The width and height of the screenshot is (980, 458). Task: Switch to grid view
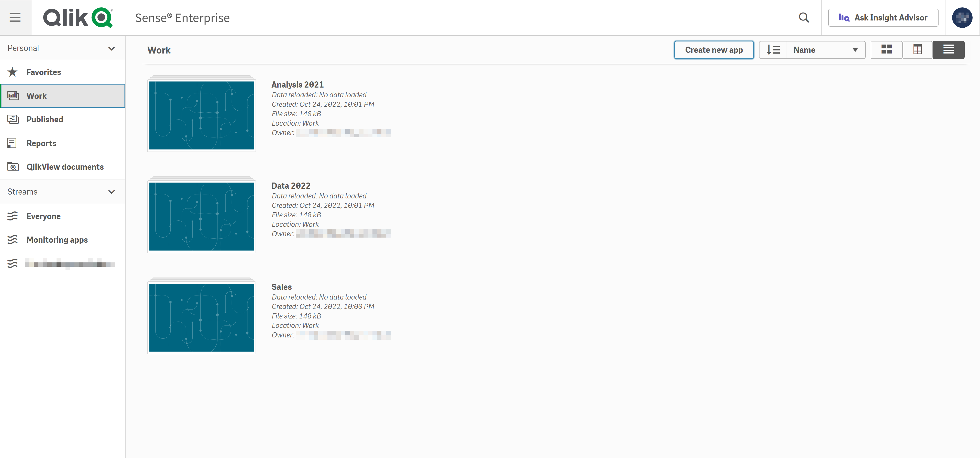(x=886, y=50)
